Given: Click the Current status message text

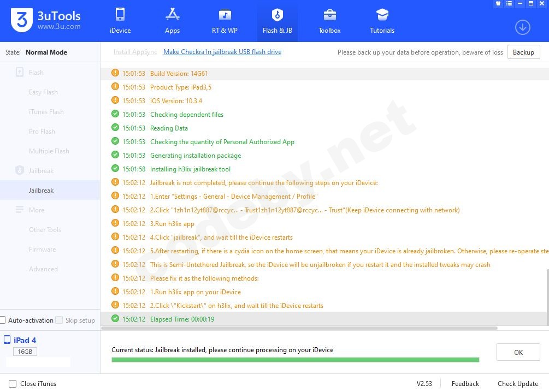Looking at the screenshot, I should (222, 349).
